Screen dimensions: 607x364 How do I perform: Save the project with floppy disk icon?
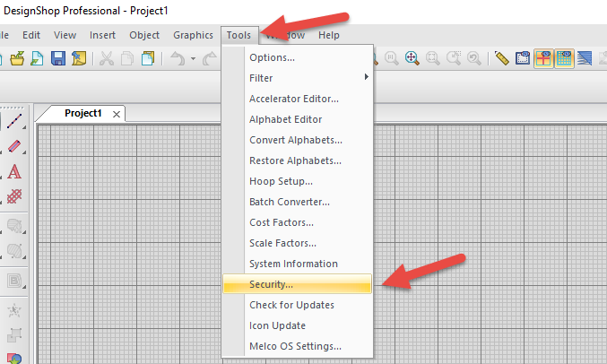(58, 59)
